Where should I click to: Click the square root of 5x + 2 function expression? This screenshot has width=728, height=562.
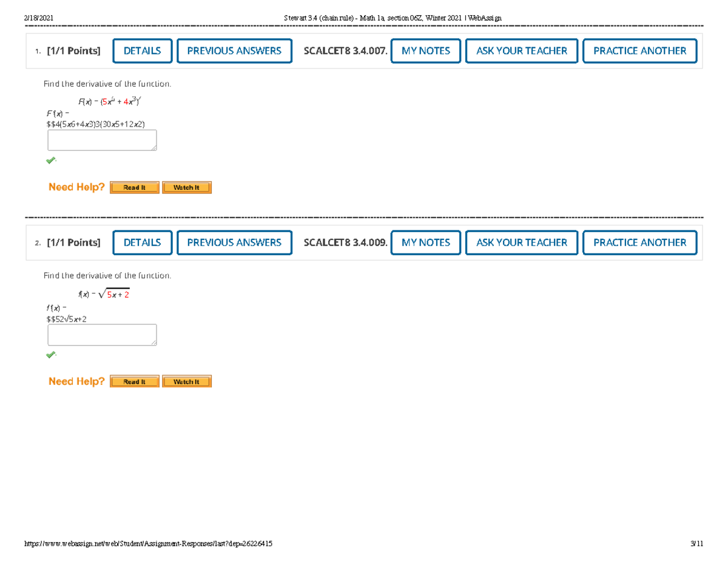tap(113, 295)
